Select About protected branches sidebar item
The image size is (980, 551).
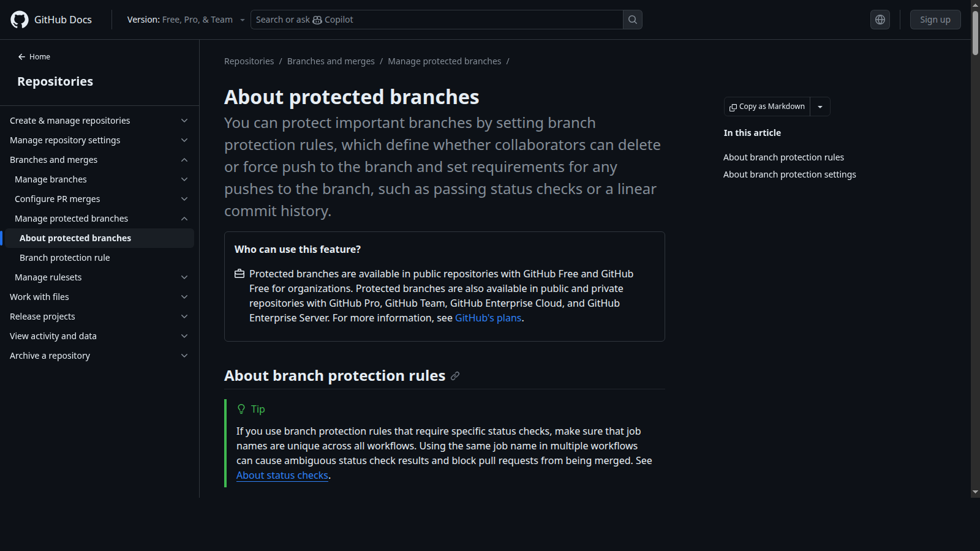tap(99, 238)
